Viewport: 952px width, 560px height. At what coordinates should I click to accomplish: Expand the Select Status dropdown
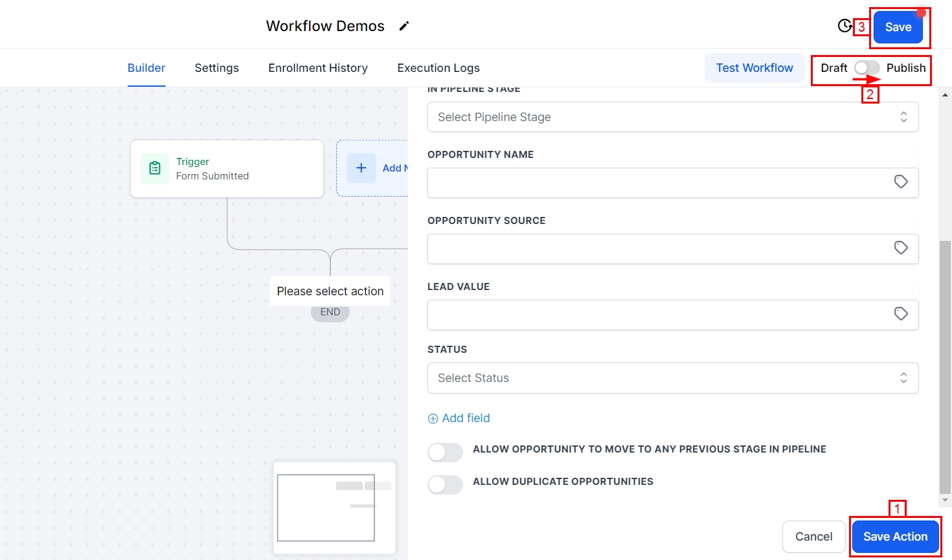672,378
